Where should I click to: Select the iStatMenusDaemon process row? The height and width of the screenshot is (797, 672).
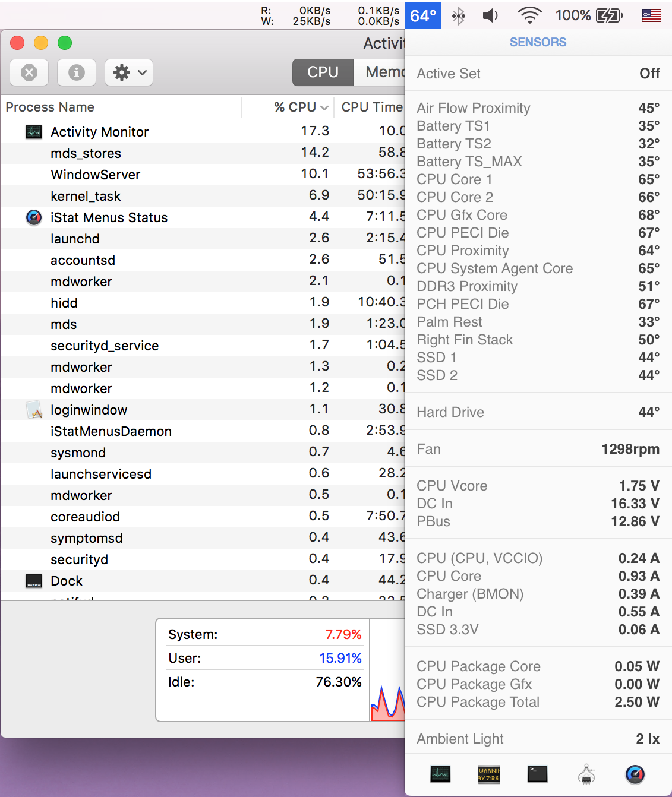(x=203, y=431)
